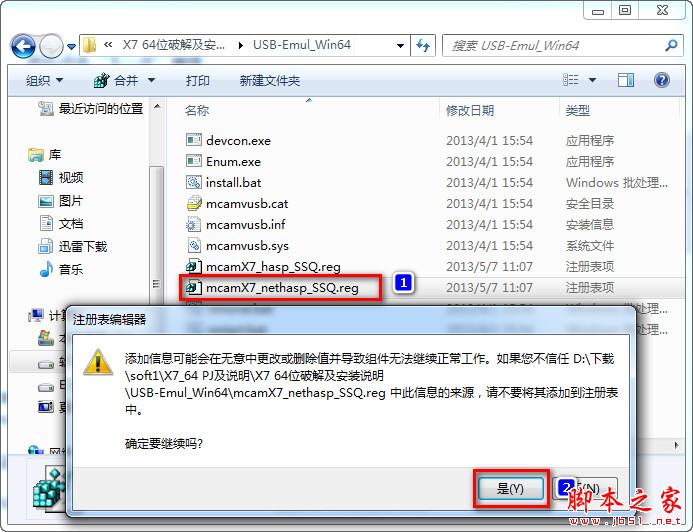The height and width of the screenshot is (532, 693).
Task: Click the 打印 toolbar button
Action: [x=198, y=80]
